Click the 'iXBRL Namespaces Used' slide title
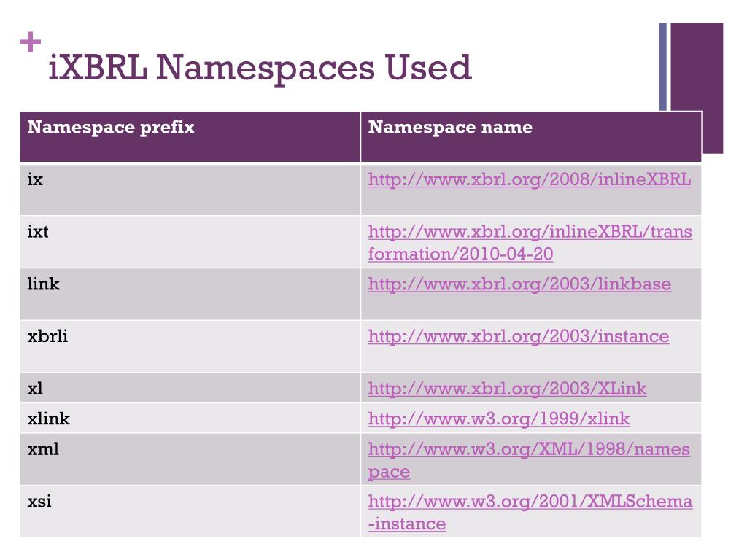The width and height of the screenshot is (747, 560). pyautogui.click(x=260, y=68)
